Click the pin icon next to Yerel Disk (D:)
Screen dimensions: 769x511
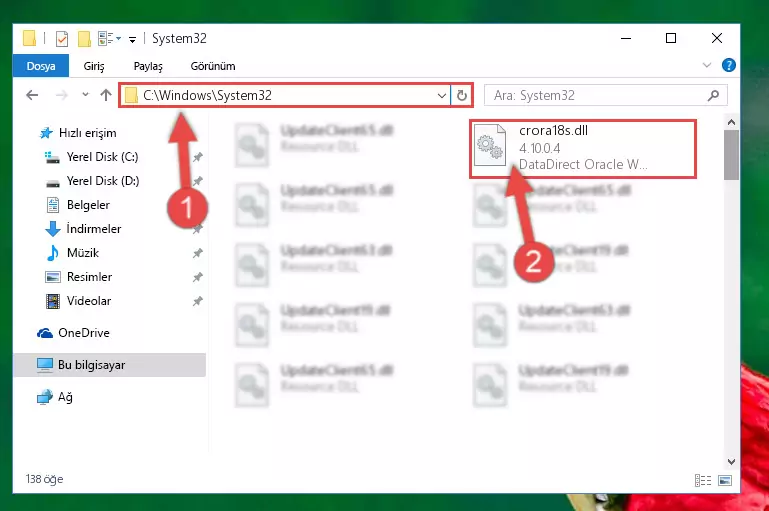pyautogui.click(x=197, y=181)
